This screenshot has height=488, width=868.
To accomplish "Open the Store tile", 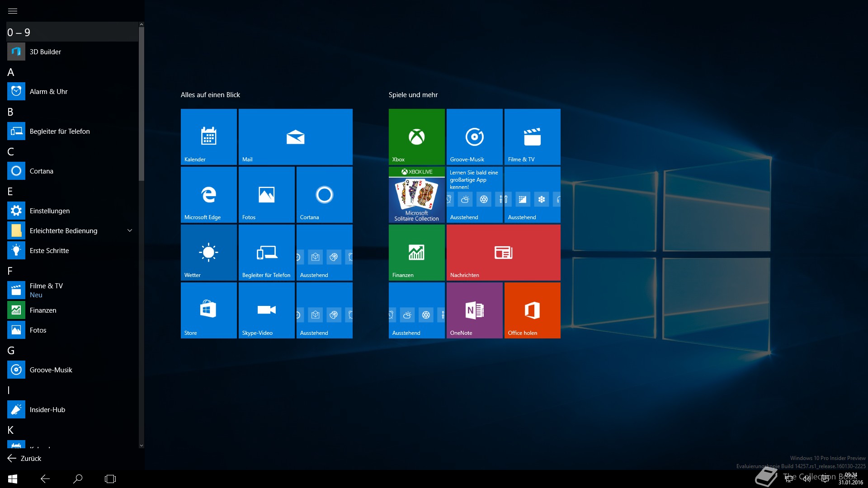I will 209,310.
